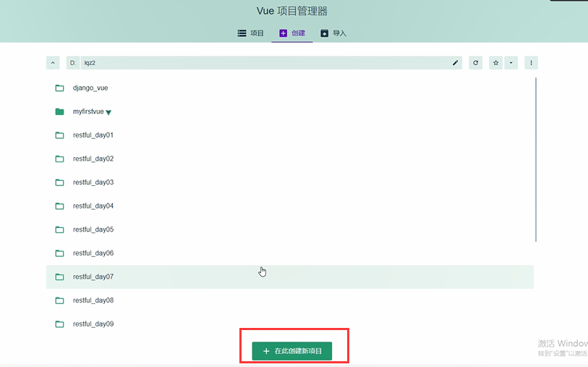Open the restful_day04 folder
Image resolution: width=588 pixels, height=367 pixels.
tap(290, 206)
